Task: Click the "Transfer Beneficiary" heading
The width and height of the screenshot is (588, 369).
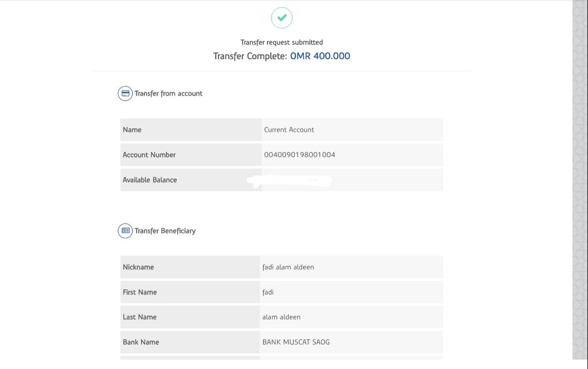Action: (x=165, y=231)
